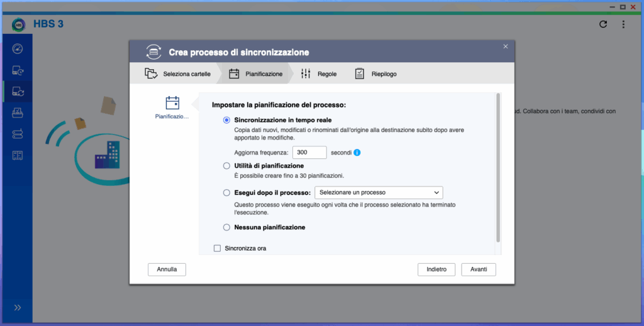Expand the sidebar with double-chevron arrow
Viewport: 644px width, 326px height.
click(x=18, y=307)
